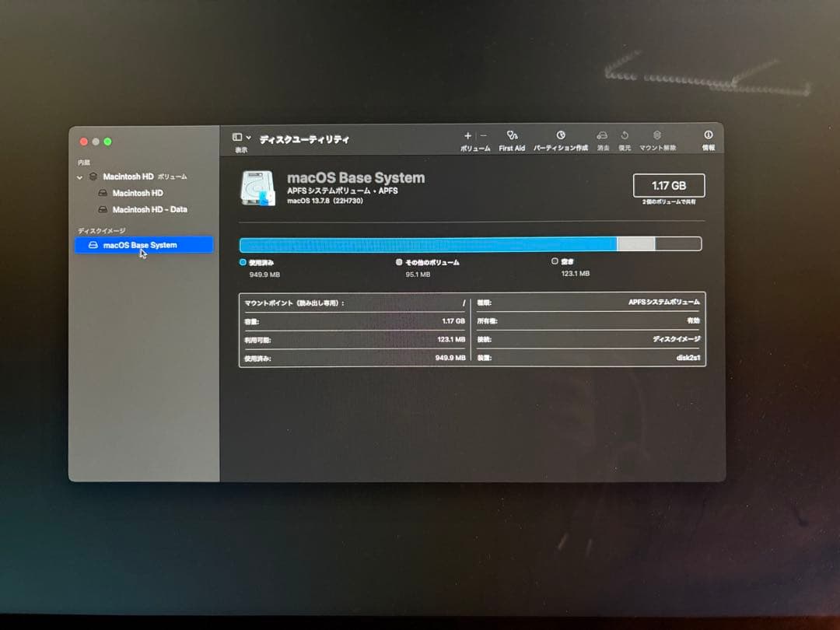Screen dimensions: 840x630
Task: Open the パーティション作成 (Partition) tool
Action: click(x=560, y=138)
